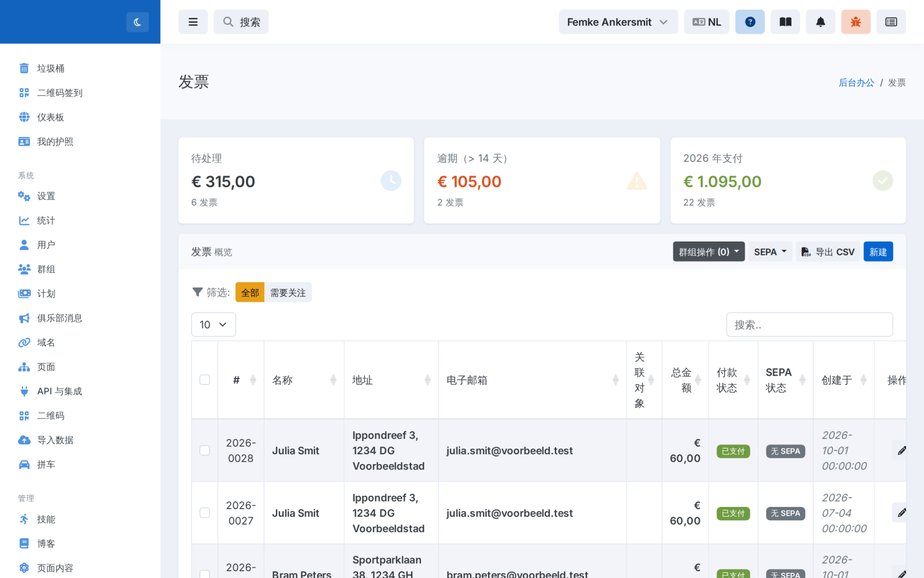Check the checkbox for invoice 2026-0028
Screen dimensions: 924x578
(x=204, y=450)
